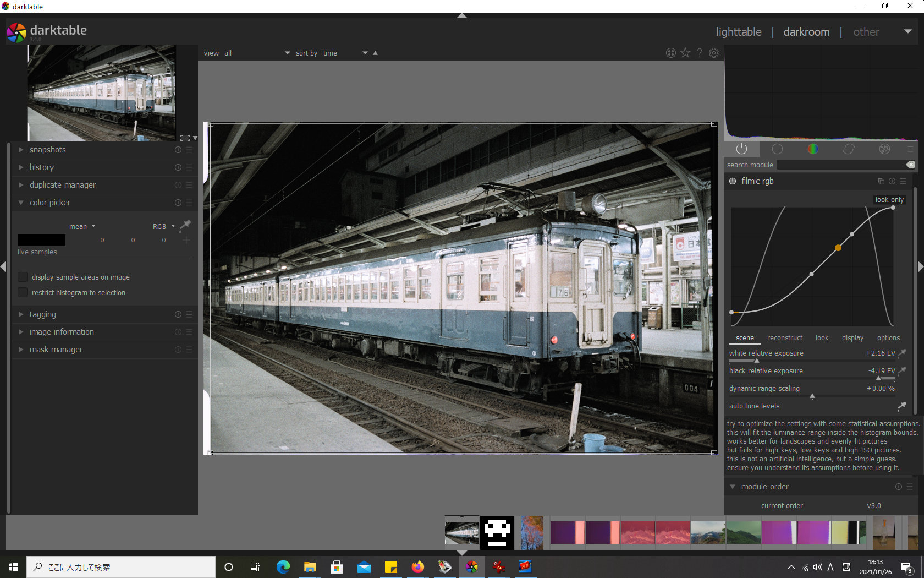Image resolution: width=924 pixels, height=578 pixels.
Task: Show the effect modules group
Action: 884,149
